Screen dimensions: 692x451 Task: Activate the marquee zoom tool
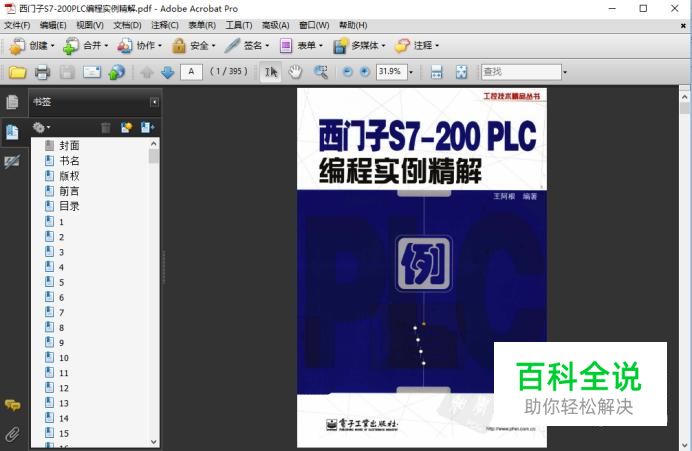point(321,72)
